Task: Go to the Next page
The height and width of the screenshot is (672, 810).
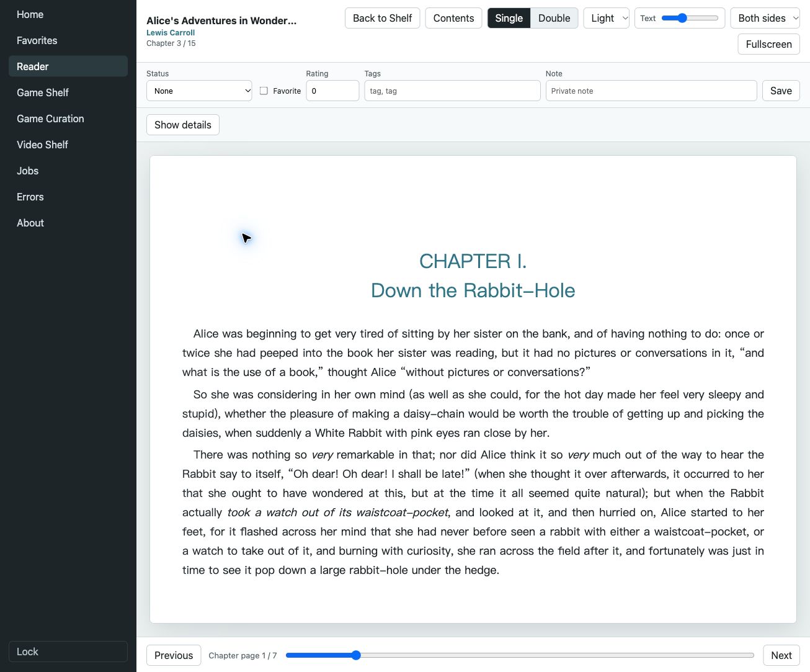Action: coord(781,655)
